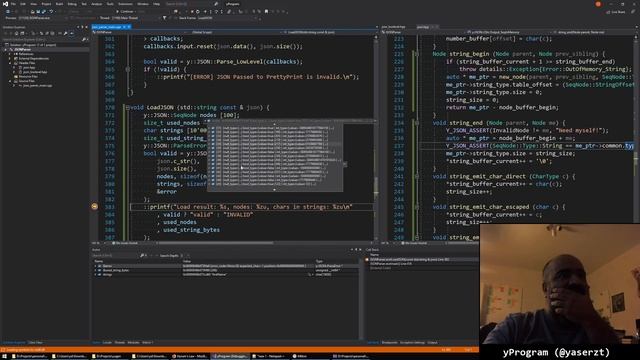Click the current statement arrow at line 383
Viewport: 640px width, 360px height.
pyautogui.click(x=94, y=207)
